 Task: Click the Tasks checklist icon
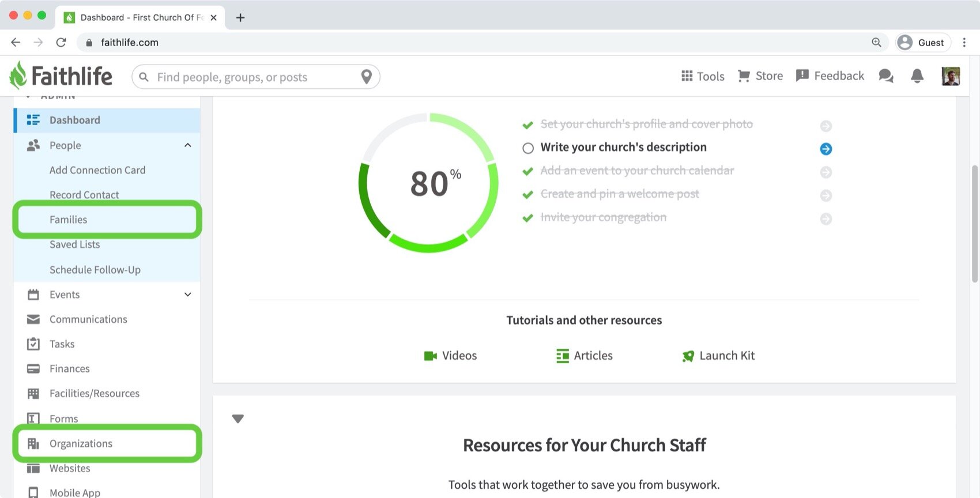[x=33, y=344]
